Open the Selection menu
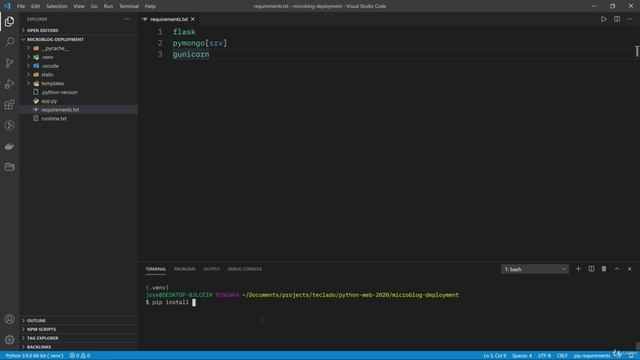This screenshot has width=640, height=360. pos(57,6)
